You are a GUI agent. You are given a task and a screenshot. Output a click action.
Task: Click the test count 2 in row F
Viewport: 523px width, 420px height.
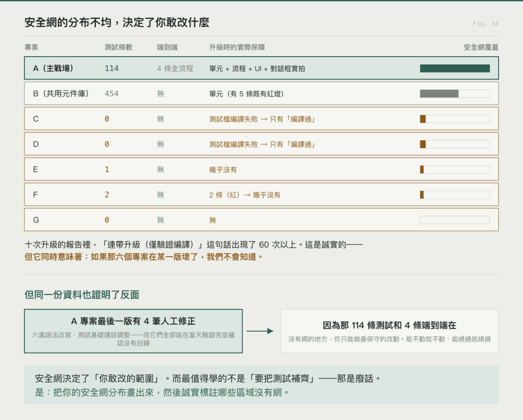[x=107, y=194]
